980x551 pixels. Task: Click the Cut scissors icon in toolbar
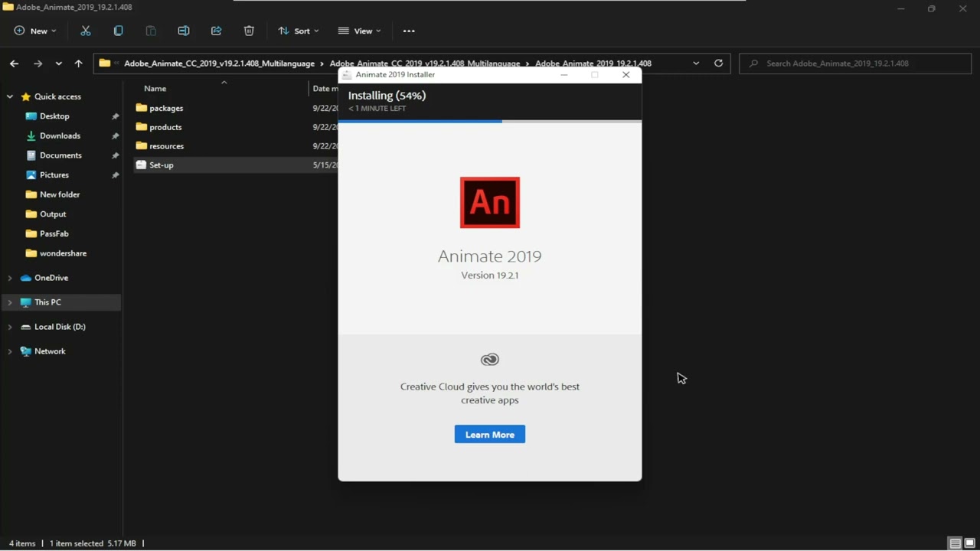(86, 31)
